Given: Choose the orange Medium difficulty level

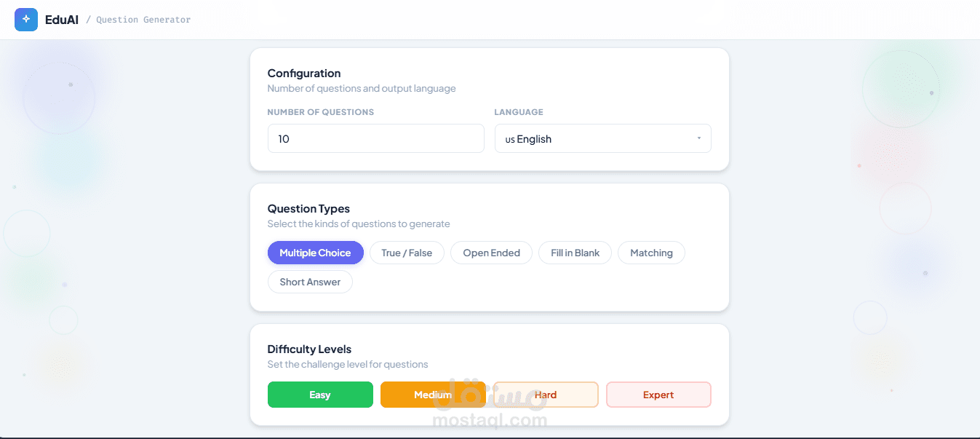Looking at the screenshot, I should (433, 395).
